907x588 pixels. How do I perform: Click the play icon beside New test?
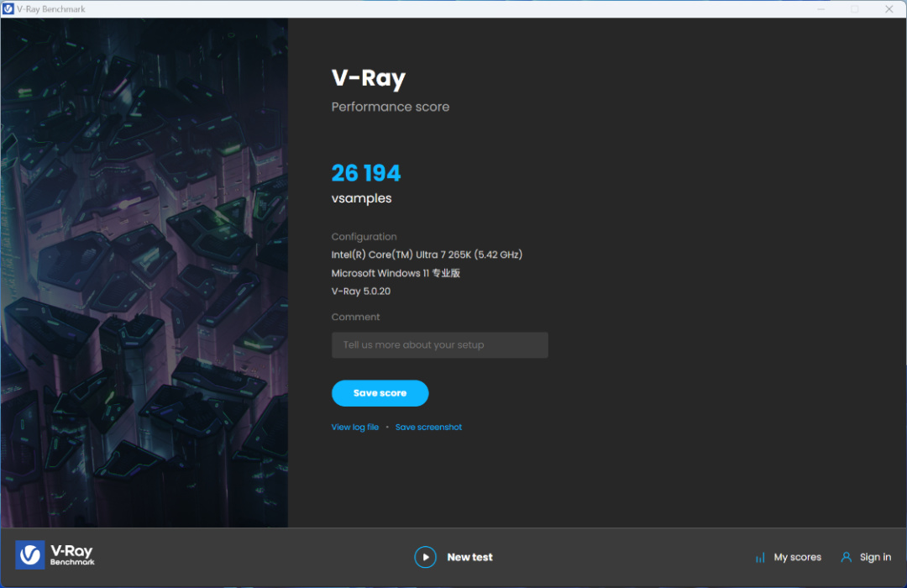click(425, 557)
